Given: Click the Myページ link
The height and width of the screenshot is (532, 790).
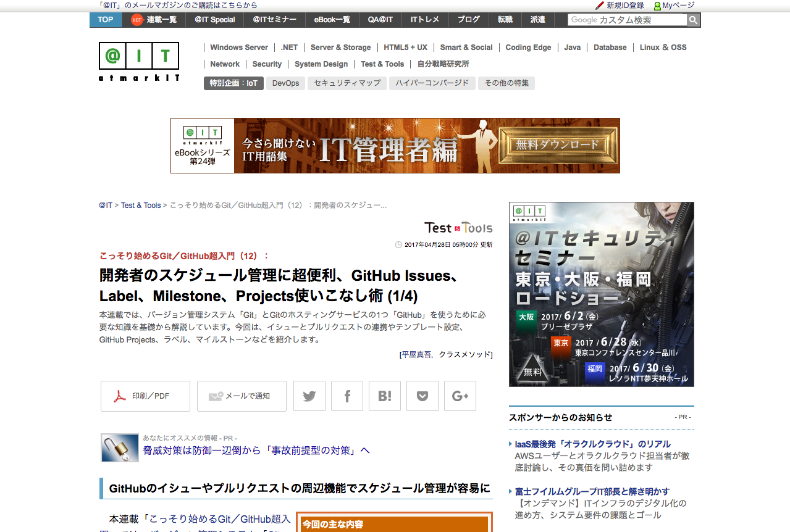Looking at the screenshot, I should [679, 6].
